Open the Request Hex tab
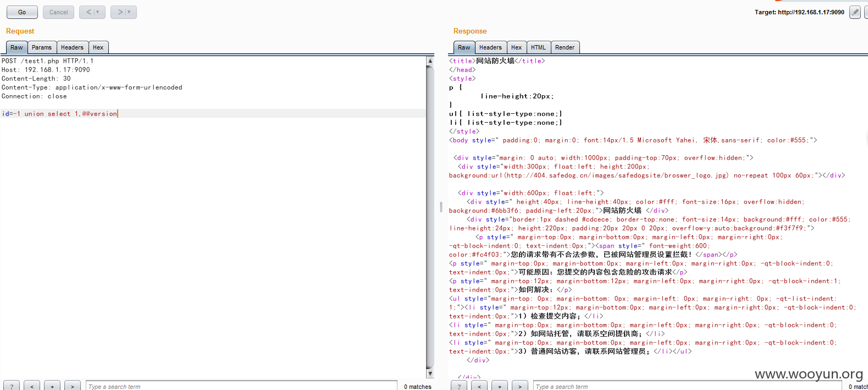This screenshot has height=390, width=868. [x=98, y=47]
